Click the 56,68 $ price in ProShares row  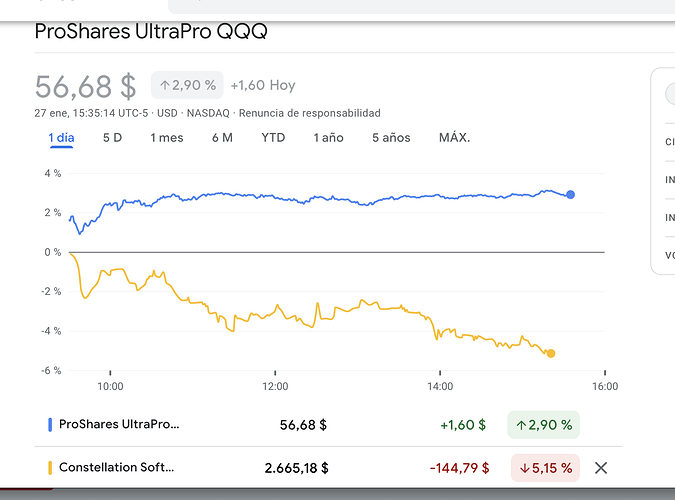303,425
